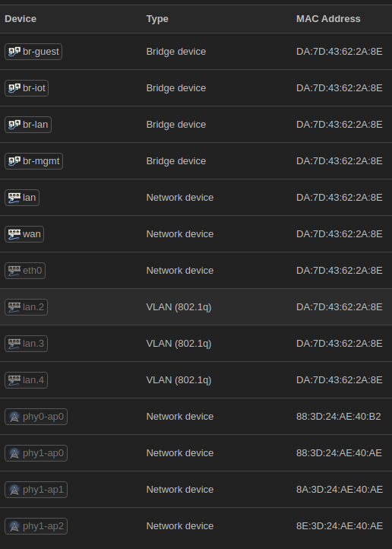Viewport: 392px width, 549px height.
Task: Select the phy1-ap1 device badge
Action: point(36,490)
